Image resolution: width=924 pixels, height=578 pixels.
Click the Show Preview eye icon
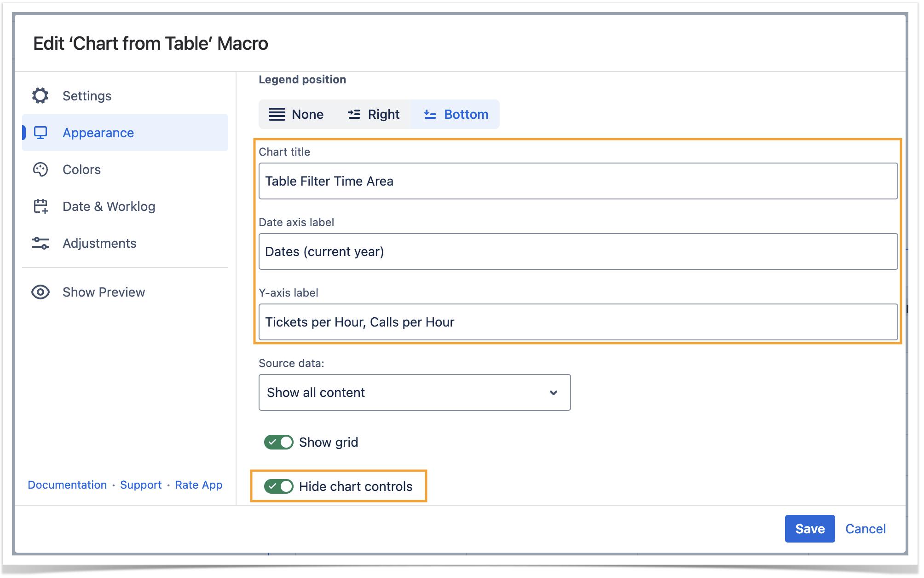pyautogui.click(x=40, y=292)
